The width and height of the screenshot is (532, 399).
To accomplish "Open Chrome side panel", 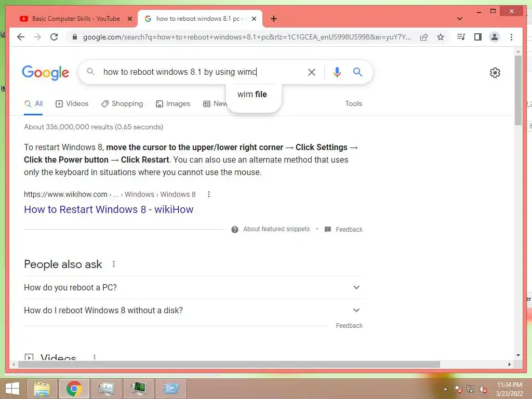I will click(478, 37).
